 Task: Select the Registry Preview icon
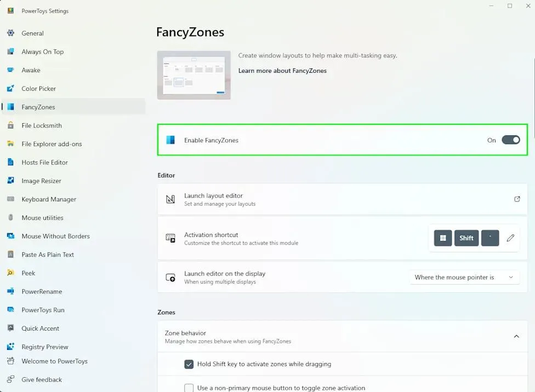[10, 347]
